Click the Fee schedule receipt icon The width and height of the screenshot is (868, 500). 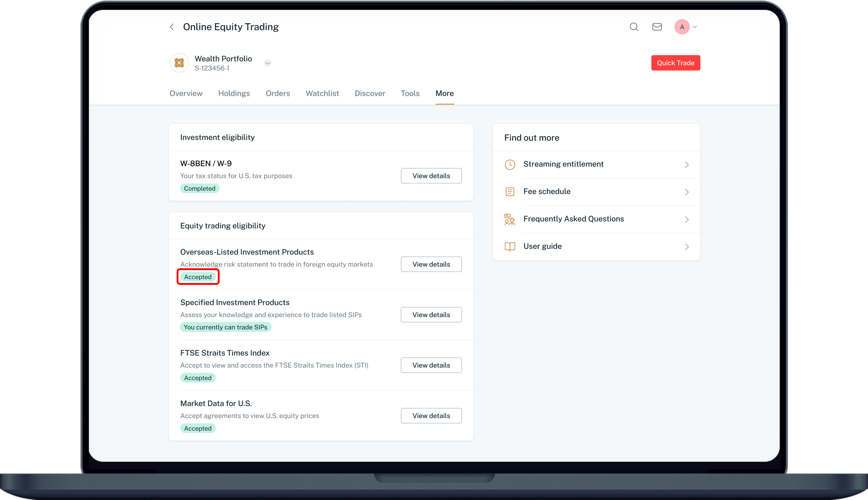click(x=510, y=192)
